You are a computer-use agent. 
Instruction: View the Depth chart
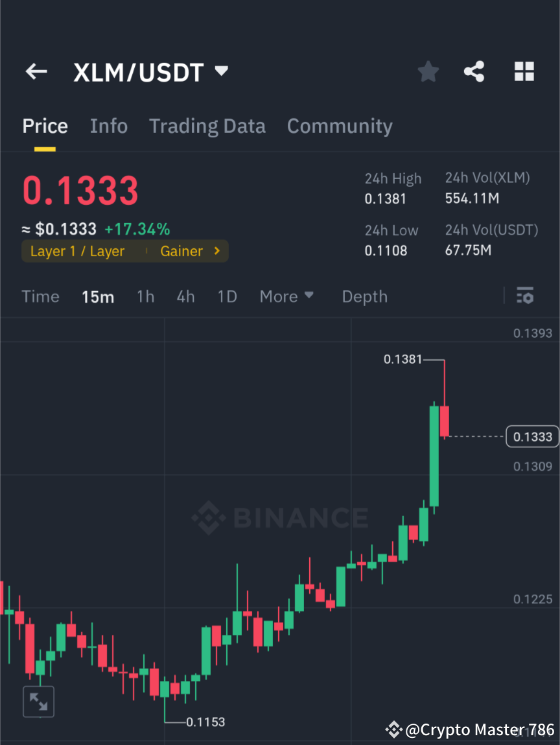[x=364, y=296]
